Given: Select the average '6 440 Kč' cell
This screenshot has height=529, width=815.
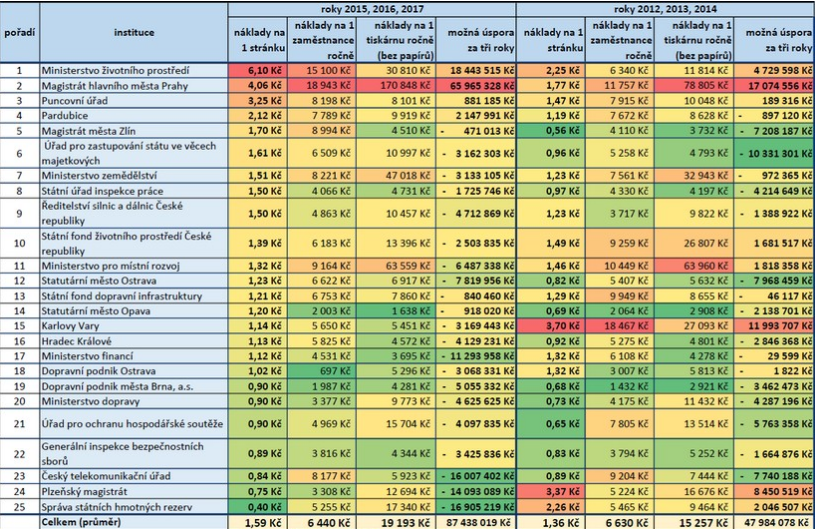Looking at the screenshot, I should tap(322, 522).
